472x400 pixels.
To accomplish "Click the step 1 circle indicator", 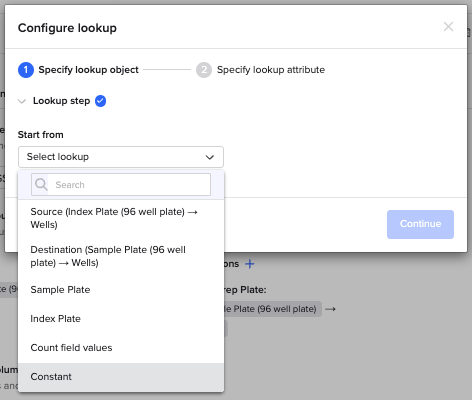I will [x=26, y=70].
